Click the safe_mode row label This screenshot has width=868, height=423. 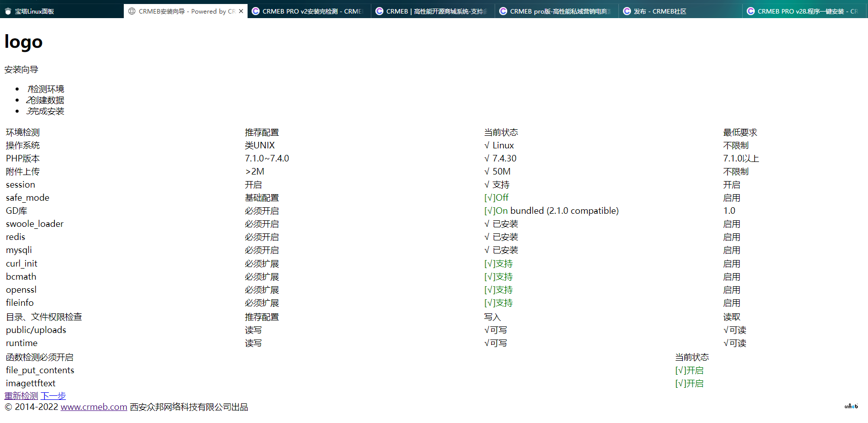pos(28,198)
